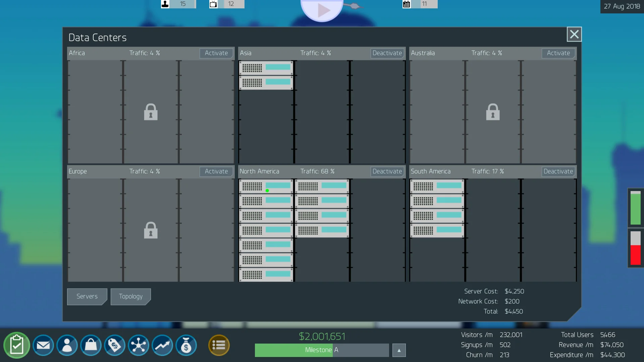Select the top South America server
This screenshot has height=362, width=644.
click(x=437, y=186)
